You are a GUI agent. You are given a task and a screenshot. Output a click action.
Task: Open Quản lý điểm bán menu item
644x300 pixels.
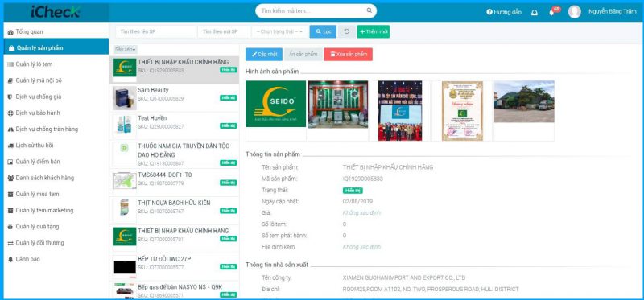[x=56, y=162]
